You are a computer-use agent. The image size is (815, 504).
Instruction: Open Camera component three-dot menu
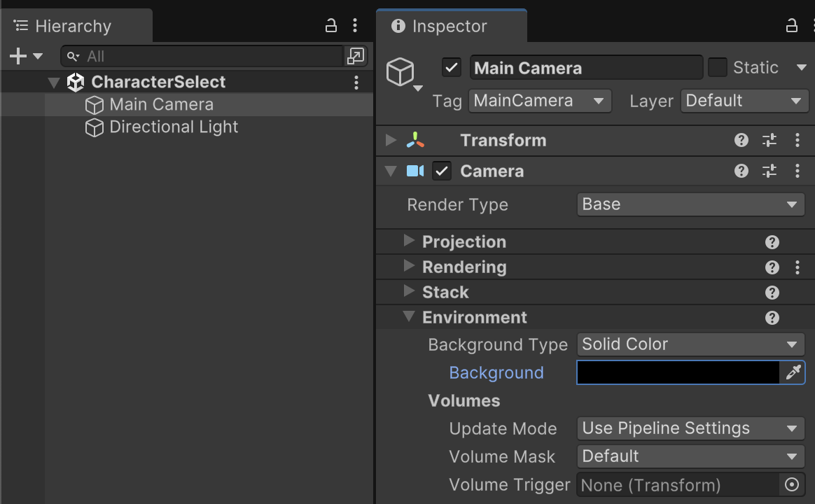pos(797,171)
